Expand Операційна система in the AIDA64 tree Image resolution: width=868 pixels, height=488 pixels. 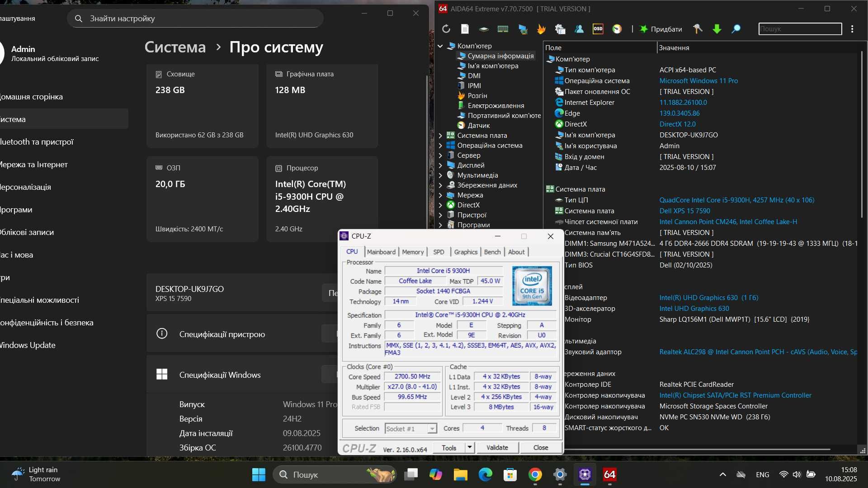pos(440,145)
